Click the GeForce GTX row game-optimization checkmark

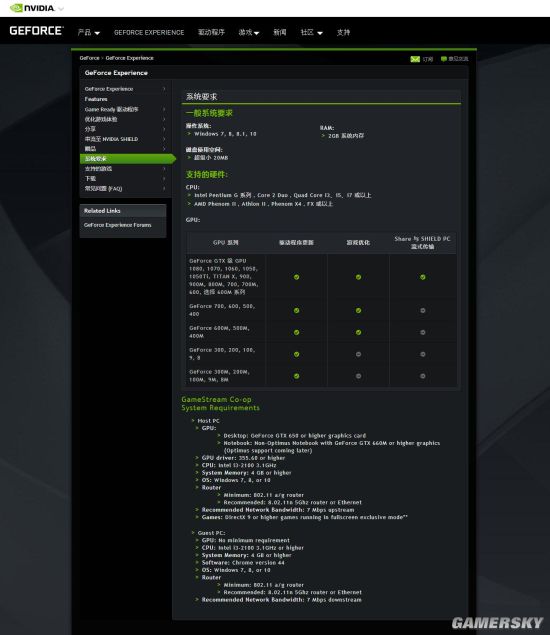pos(358,277)
